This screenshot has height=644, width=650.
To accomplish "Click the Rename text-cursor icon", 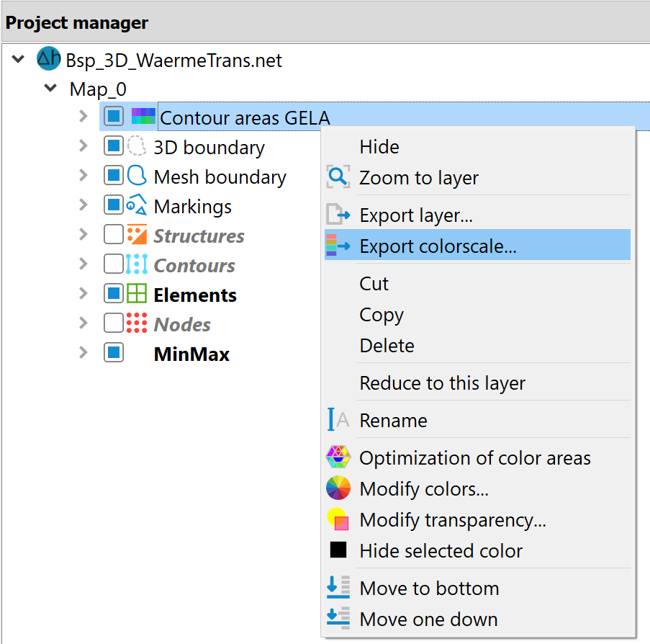I will [x=338, y=419].
